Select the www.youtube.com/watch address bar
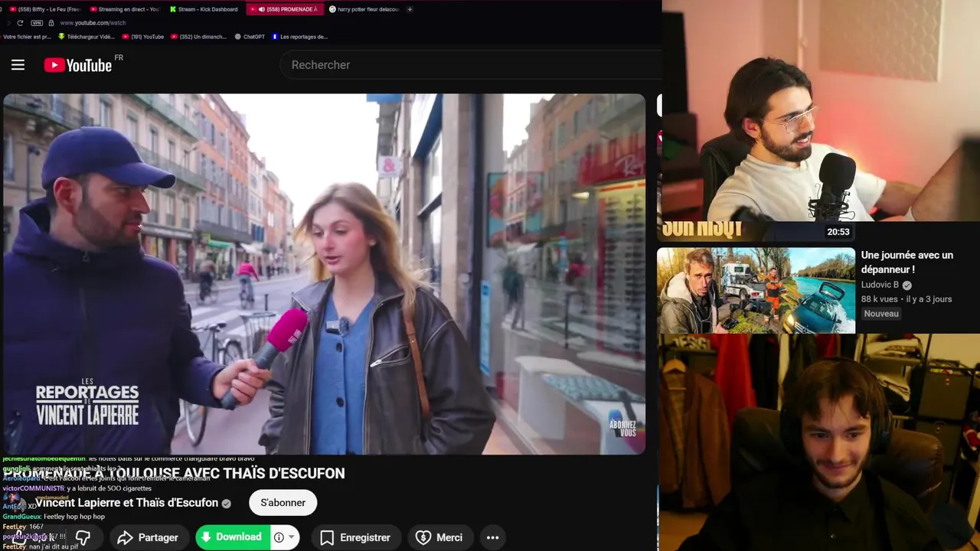This screenshot has height=551, width=980. tap(93, 23)
